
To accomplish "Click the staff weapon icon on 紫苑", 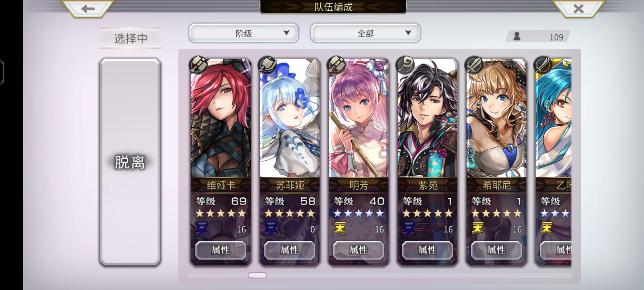I will point(405,65).
